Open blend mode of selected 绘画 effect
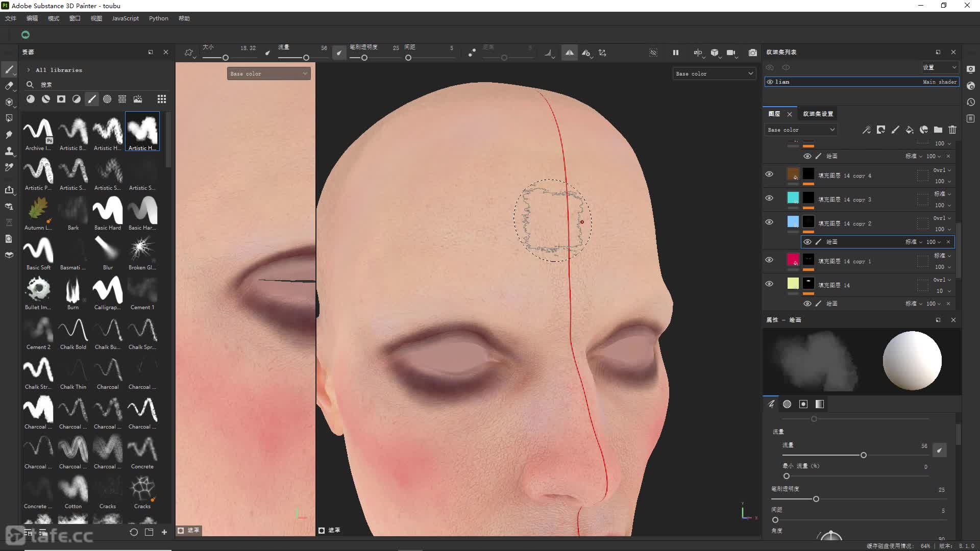 coord(914,242)
